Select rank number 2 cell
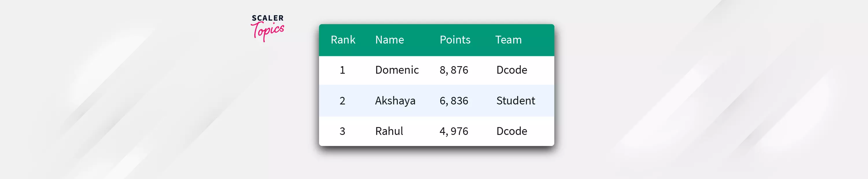The width and height of the screenshot is (868, 179). [x=342, y=101]
